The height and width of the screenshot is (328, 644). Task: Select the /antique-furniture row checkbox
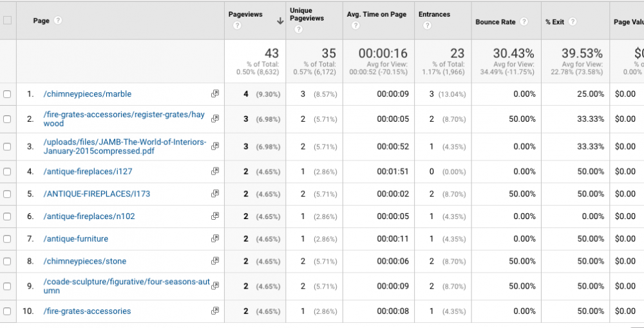point(7,238)
